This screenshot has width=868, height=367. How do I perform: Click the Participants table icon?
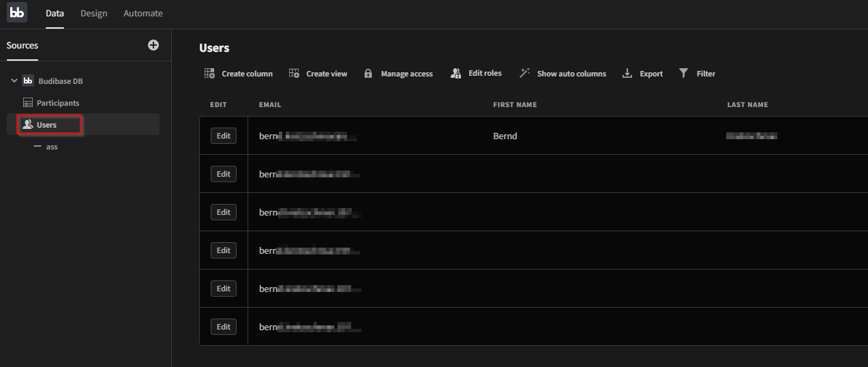pyautogui.click(x=28, y=103)
